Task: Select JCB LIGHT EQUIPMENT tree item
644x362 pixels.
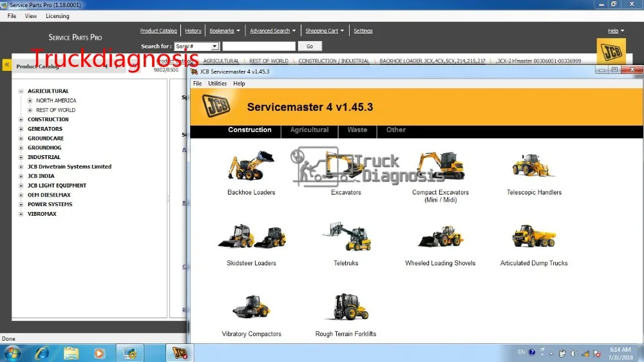Action: click(x=57, y=186)
